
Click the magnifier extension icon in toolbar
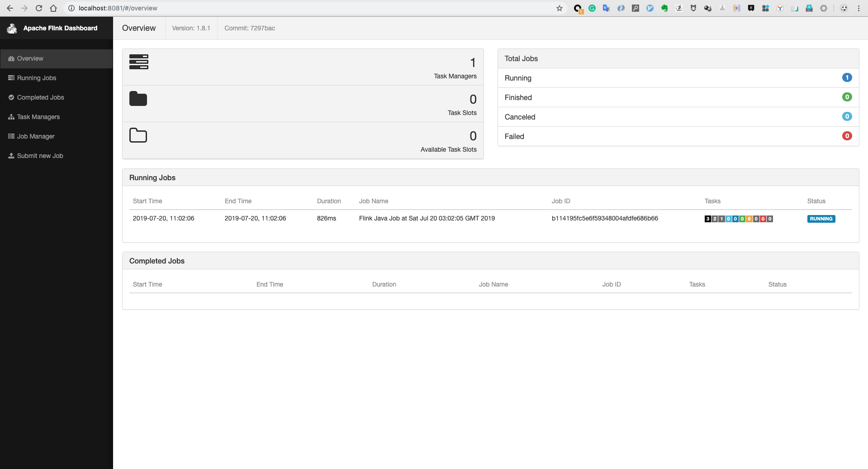tap(636, 8)
